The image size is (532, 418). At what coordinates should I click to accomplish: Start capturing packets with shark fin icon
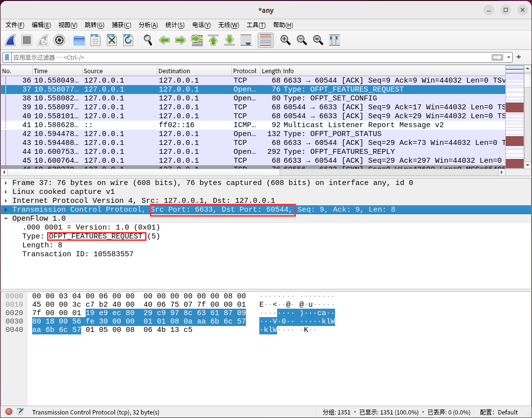(10, 41)
